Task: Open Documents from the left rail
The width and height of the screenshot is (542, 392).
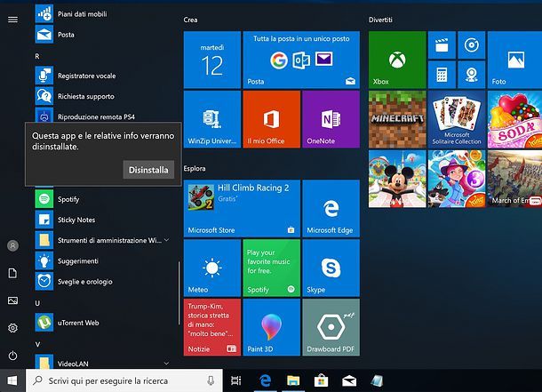Action: tap(12, 273)
